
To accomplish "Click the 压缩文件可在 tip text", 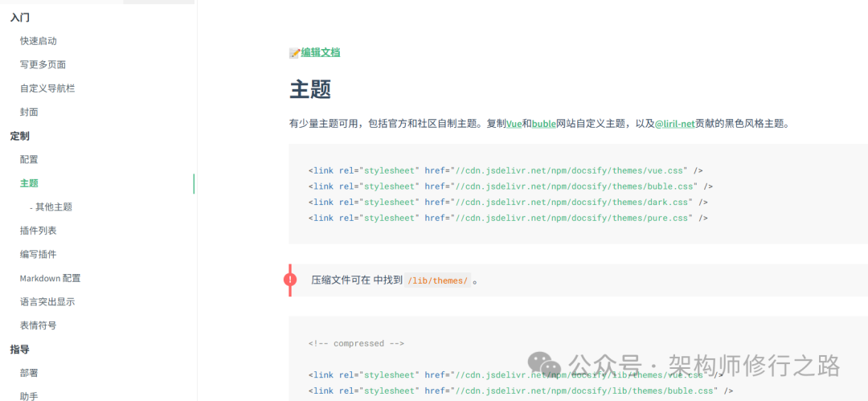I will point(340,280).
